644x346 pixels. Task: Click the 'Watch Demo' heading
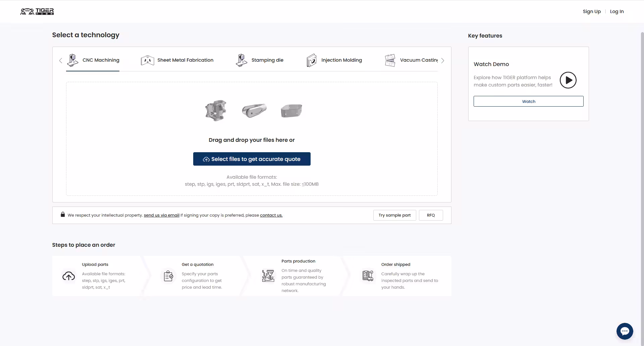click(491, 64)
